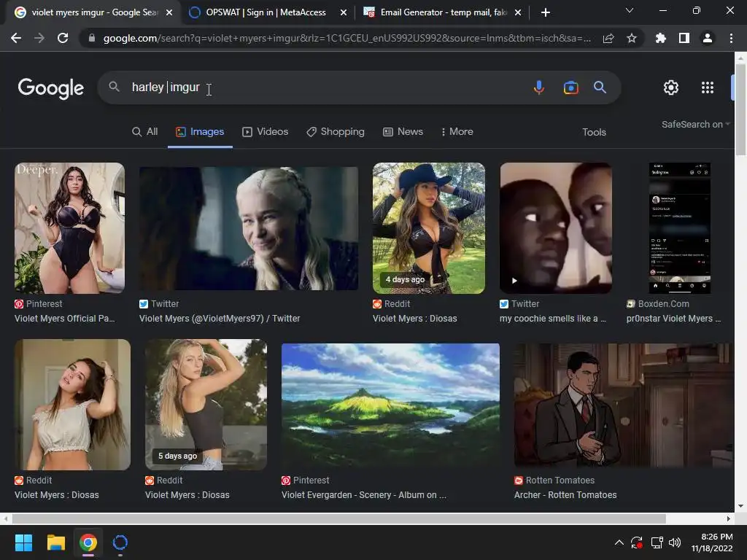Image resolution: width=747 pixels, height=560 pixels.
Task: Follow the Violet Evergarden - Scenery link
Action: point(363,495)
